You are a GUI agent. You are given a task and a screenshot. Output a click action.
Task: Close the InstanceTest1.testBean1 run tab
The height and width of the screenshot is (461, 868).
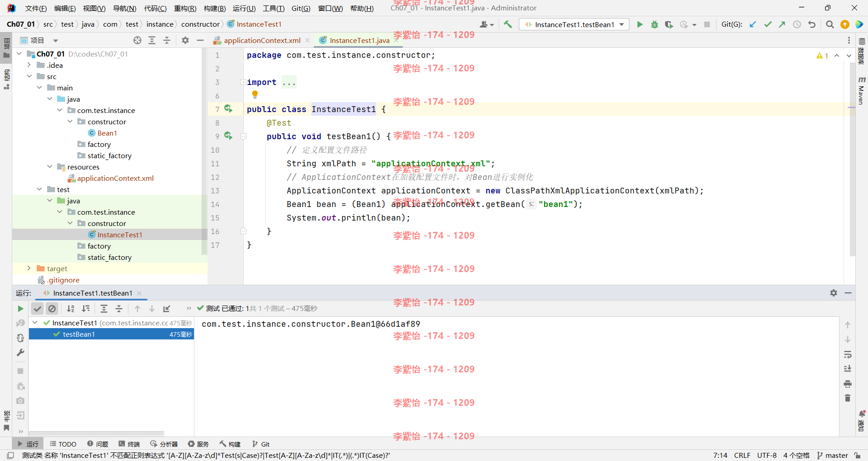click(x=139, y=293)
